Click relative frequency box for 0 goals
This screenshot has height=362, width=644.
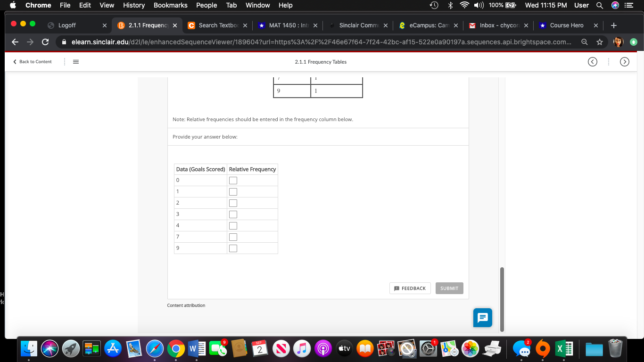tap(233, 181)
